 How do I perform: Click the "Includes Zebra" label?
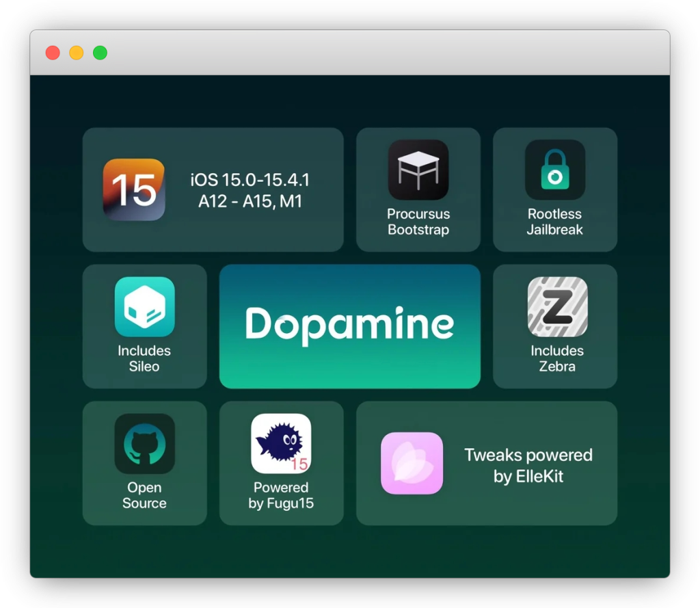click(x=557, y=358)
